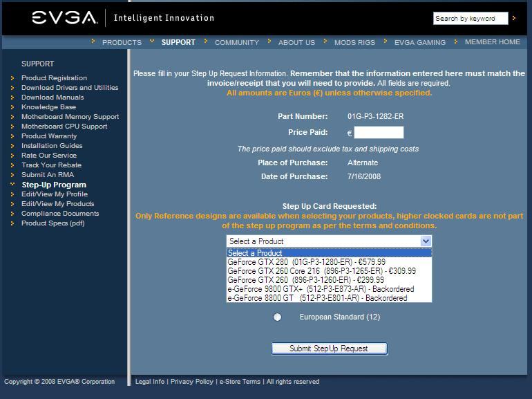Open Compliance Documents link
The image size is (532, 399).
[60, 213]
